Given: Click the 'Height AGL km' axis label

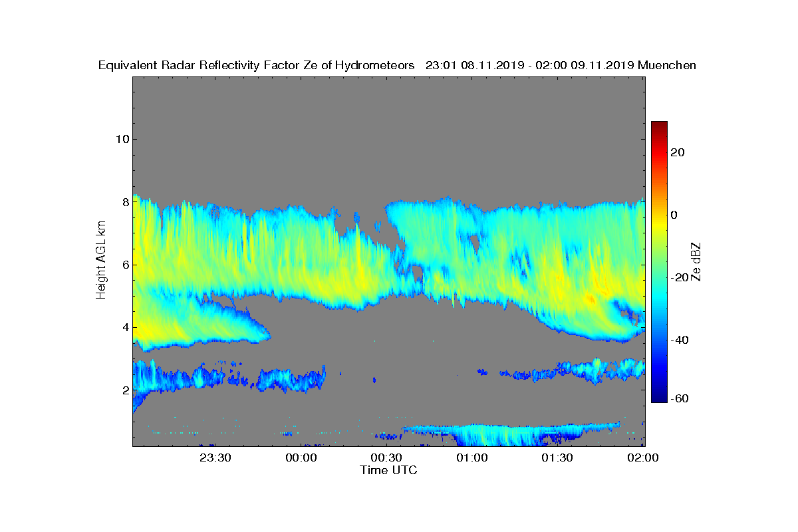Looking at the screenshot, I should point(101,259).
